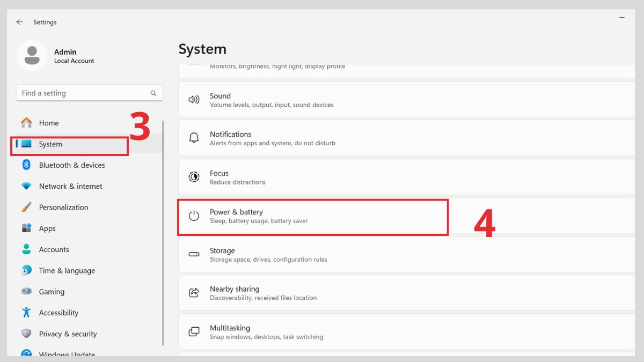
Task: Click the Power & battery power icon
Action: (194, 216)
